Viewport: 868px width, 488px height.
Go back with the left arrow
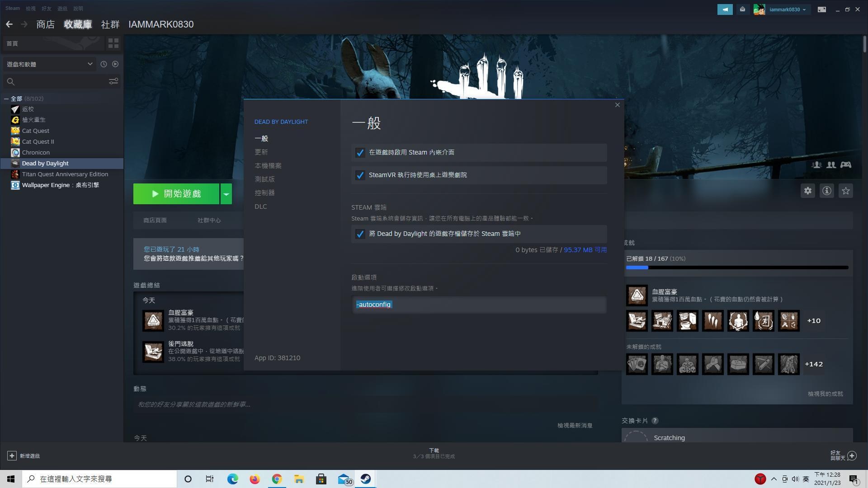[9, 24]
